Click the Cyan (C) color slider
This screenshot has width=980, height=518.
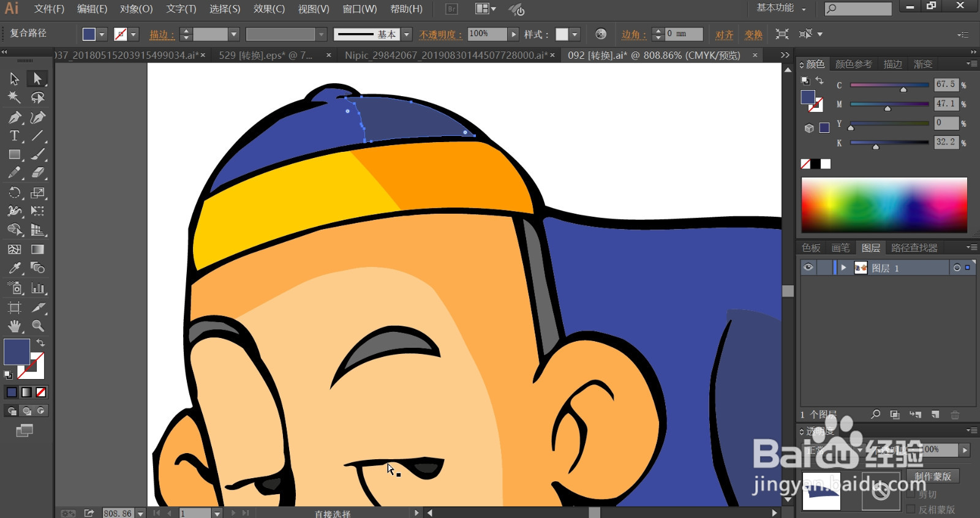coord(889,85)
